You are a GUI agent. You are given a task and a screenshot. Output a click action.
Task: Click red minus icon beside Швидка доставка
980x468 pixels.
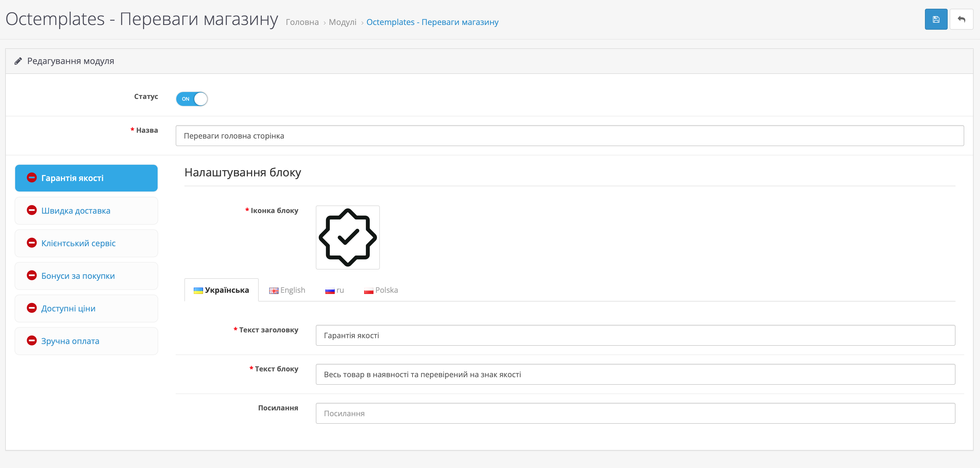pos(31,210)
